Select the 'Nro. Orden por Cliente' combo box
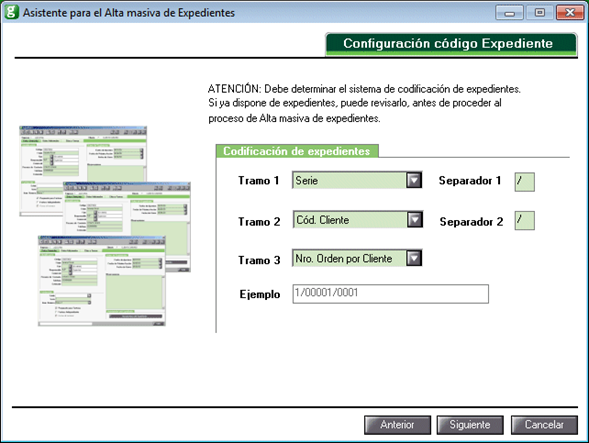Screen dimensions: 589x443 click(357, 258)
